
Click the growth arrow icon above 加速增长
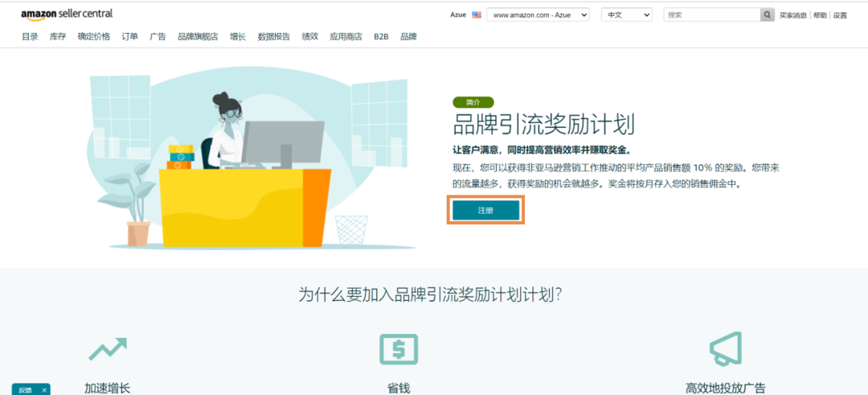point(108,348)
